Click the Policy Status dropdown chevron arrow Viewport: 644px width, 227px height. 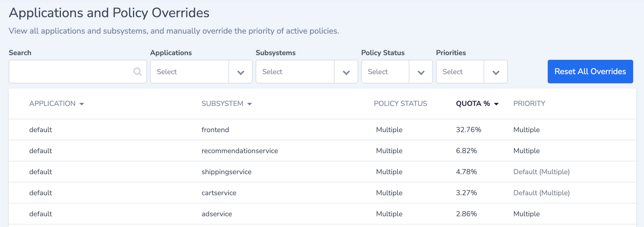click(x=421, y=73)
